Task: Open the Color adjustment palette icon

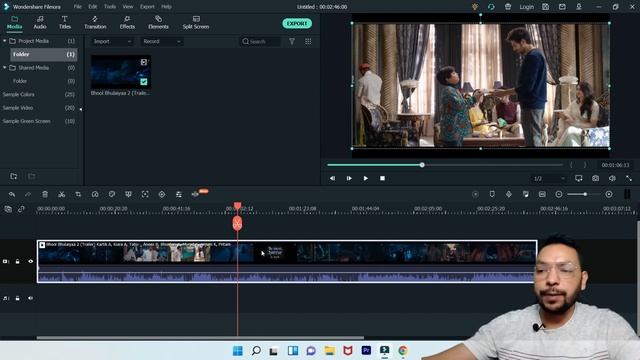Action: click(112, 194)
